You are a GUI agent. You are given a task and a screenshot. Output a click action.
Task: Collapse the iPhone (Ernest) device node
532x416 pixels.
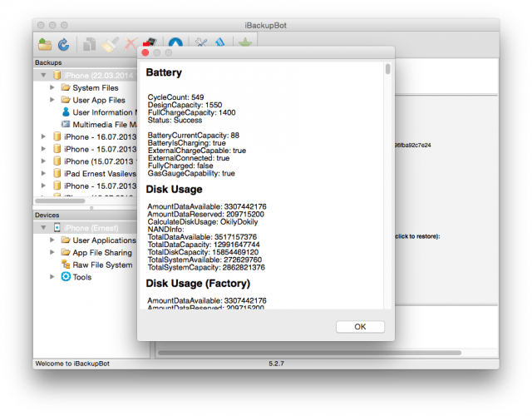(44, 228)
